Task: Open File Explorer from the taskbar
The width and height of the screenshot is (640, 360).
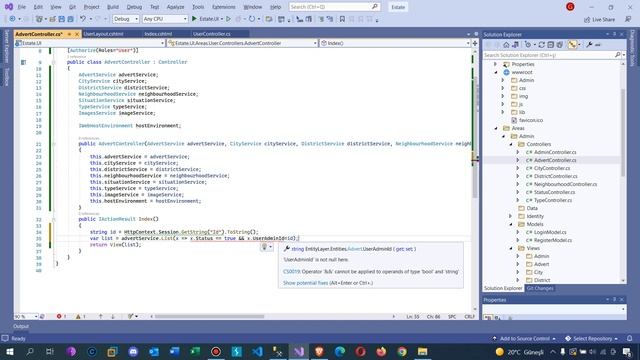Action: (422, 351)
